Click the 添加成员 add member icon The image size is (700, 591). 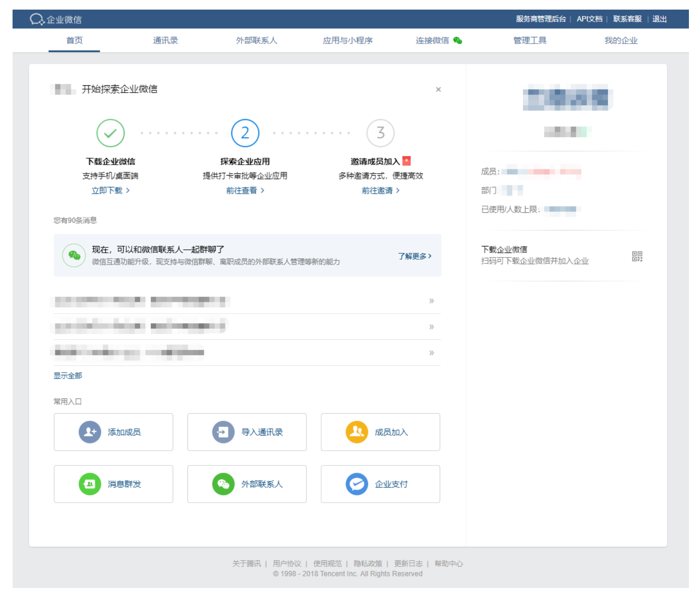(90, 432)
